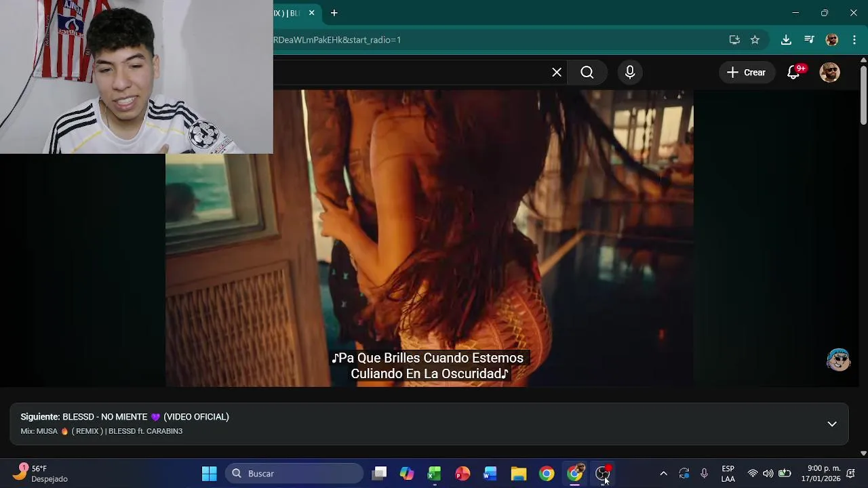Click the weather widget showing 56°F

point(41,473)
